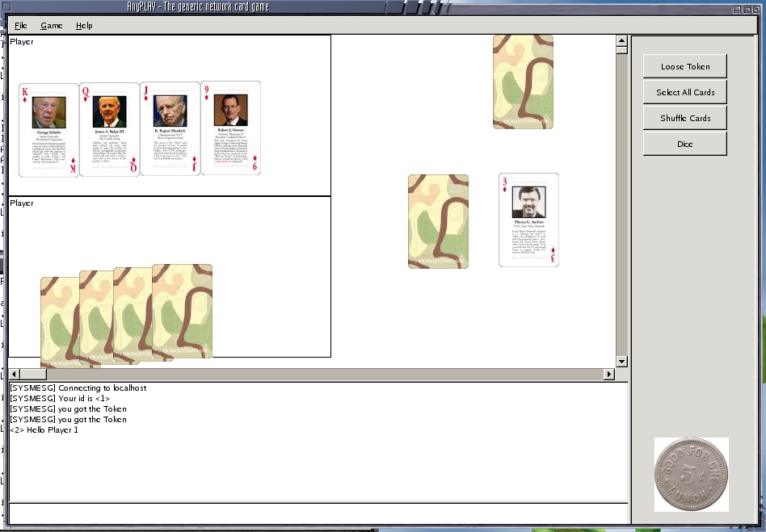The image size is (766, 532).
Task: Select the King of diamonds card
Action: [48, 130]
